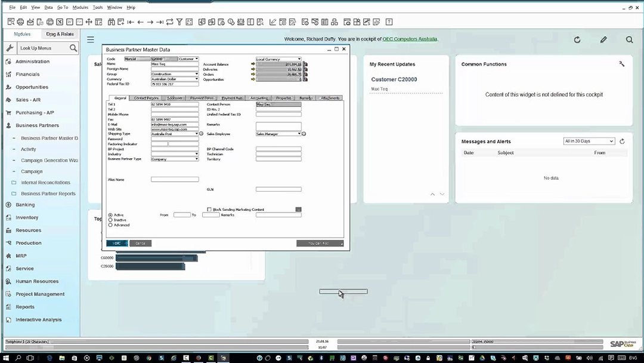644x363 pixels.
Task: Select the Advanced radio button
Action: 110,225
